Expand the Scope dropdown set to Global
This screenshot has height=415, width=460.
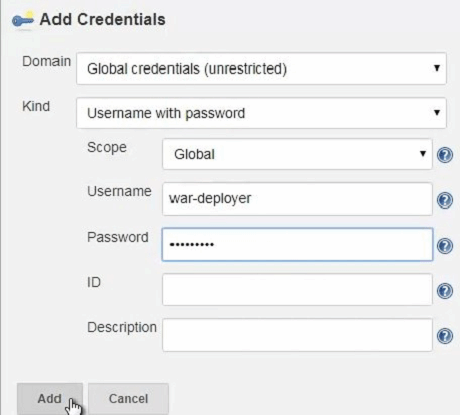point(297,154)
